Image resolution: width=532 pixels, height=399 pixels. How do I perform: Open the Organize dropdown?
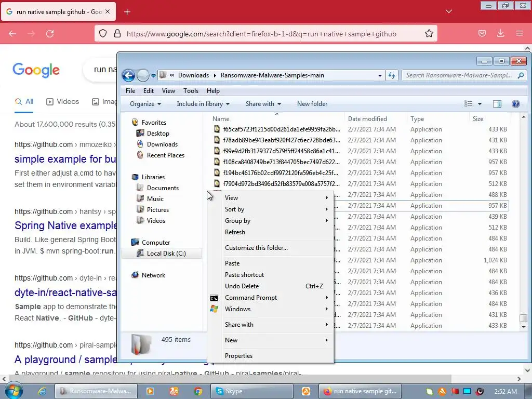[x=145, y=104]
